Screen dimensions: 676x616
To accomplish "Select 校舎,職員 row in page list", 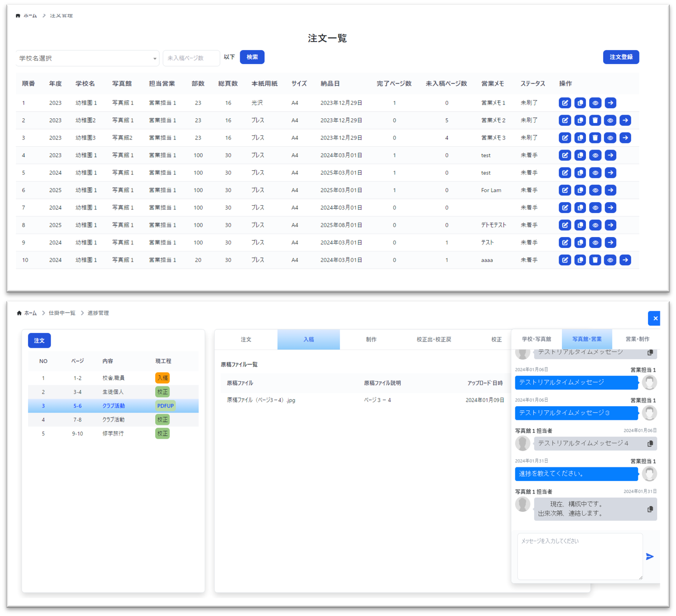I will tap(113, 378).
